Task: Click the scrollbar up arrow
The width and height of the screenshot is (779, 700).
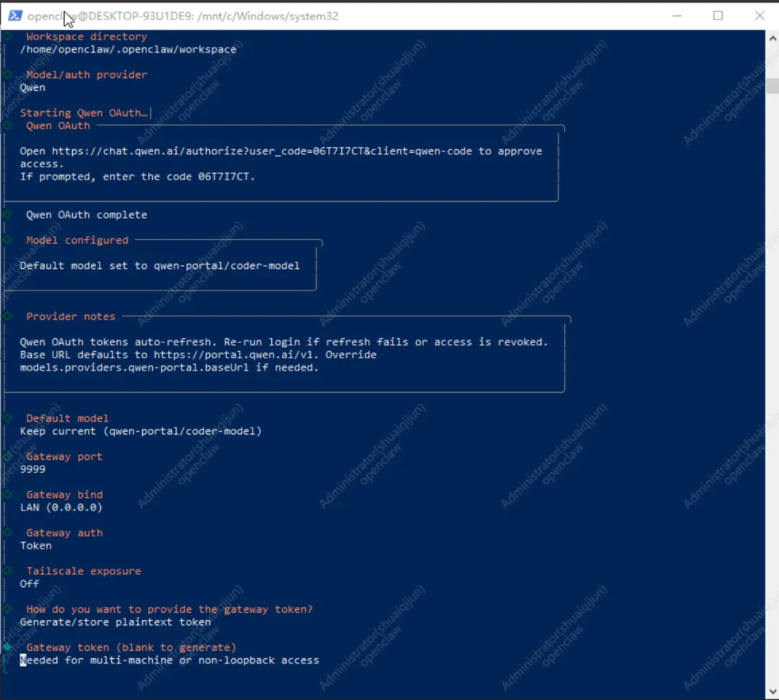Action: 773,38
